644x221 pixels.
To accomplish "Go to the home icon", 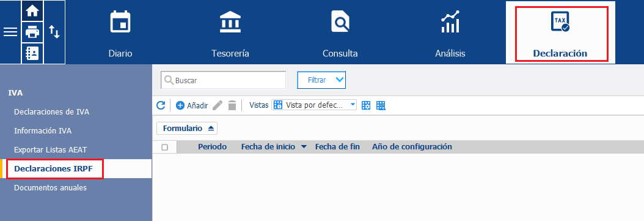I will click(32, 11).
